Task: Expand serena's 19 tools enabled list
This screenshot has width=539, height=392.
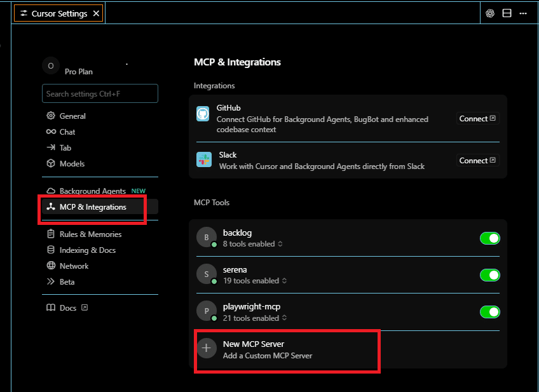Action: [254, 281]
